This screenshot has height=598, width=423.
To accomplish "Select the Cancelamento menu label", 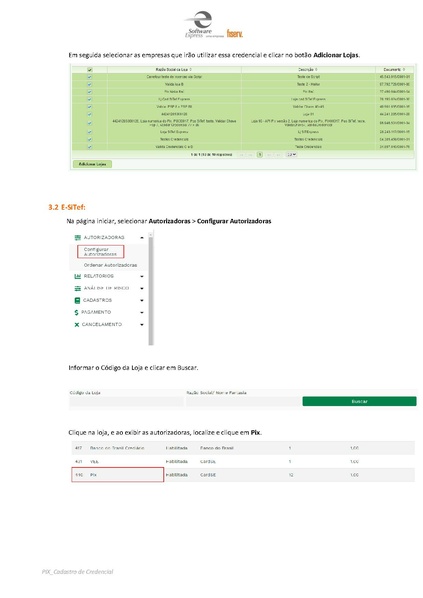I will click(102, 325).
